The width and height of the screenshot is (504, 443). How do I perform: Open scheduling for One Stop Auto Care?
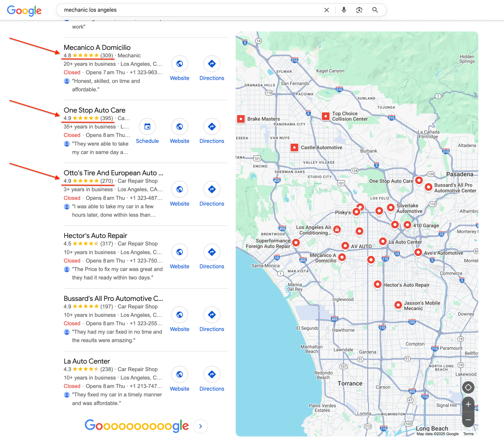coord(147,126)
